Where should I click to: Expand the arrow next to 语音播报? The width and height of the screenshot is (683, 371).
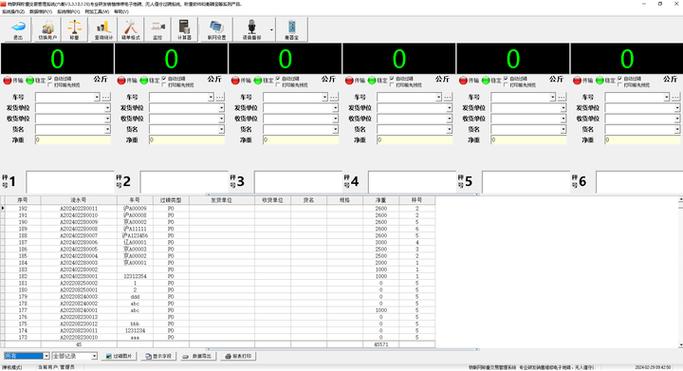pos(272,30)
